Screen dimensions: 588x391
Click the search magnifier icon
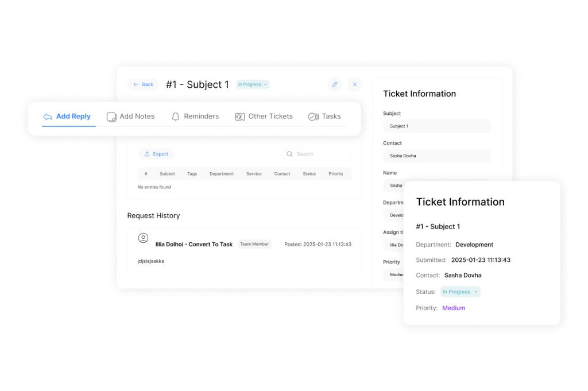point(289,154)
